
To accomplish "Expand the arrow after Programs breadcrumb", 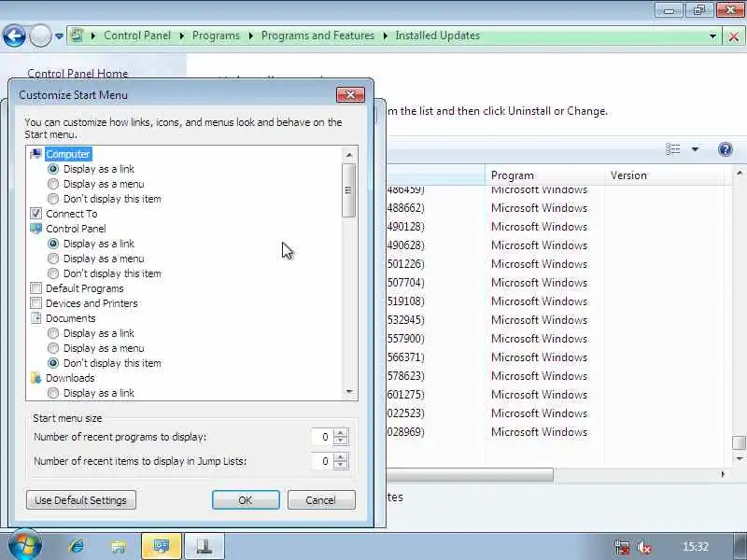I will [x=250, y=35].
